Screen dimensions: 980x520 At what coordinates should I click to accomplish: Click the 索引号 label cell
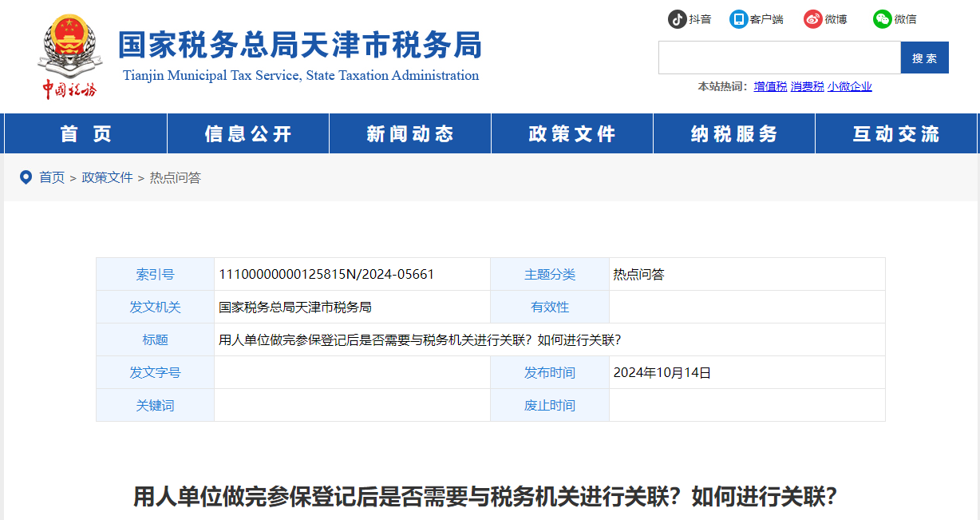click(x=155, y=274)
